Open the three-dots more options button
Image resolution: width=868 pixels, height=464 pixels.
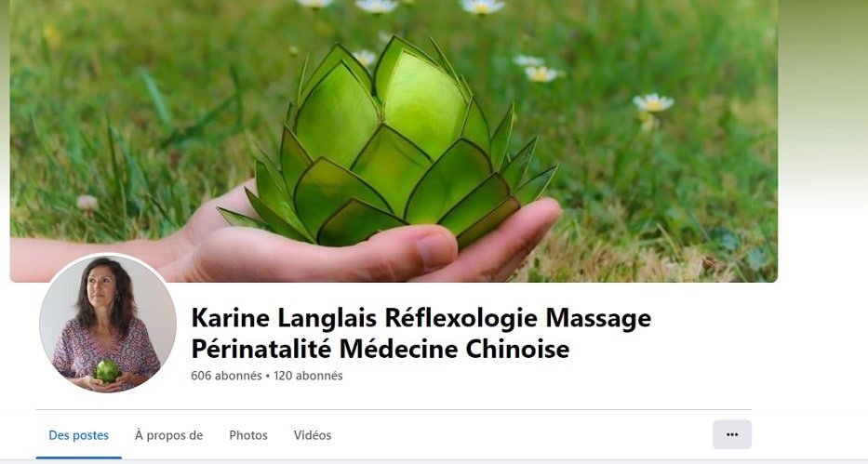tap(732, 434)
